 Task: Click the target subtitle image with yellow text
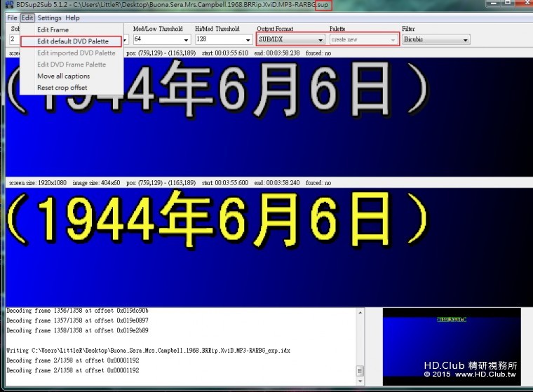coord(269,247)
